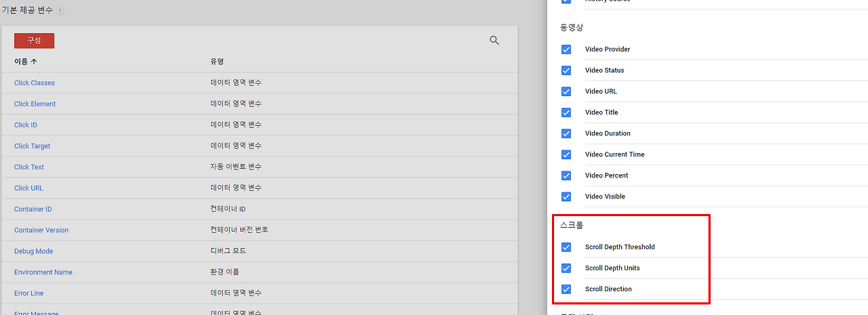Toggle Video Current Time checkbox
Image resolution: width=868 pixels, height=315 pixels.
[566, 154]
